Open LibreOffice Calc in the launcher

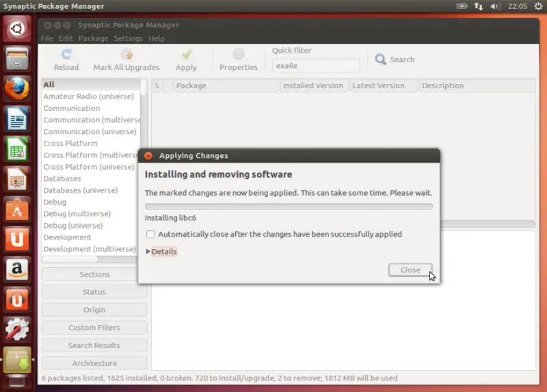point(16,149)
